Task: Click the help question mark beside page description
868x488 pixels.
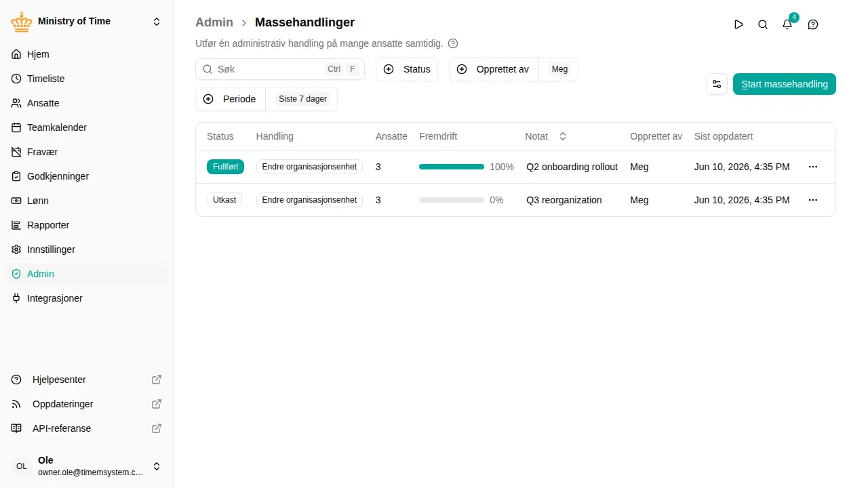Action: click(453, 43)
